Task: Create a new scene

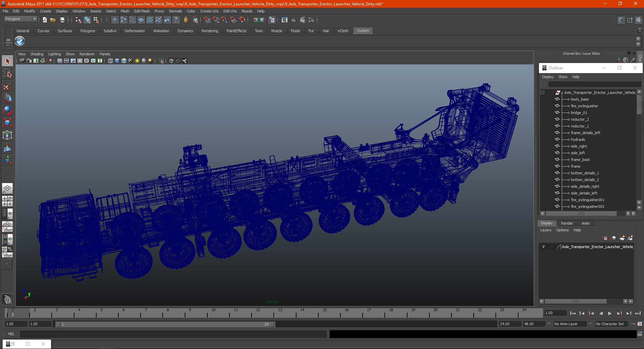Action: [x=45, y=20]
